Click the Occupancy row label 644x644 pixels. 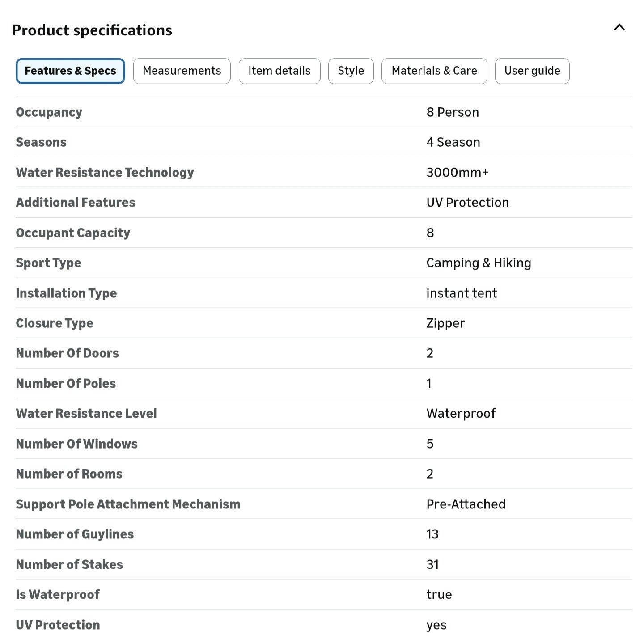pos(49,112)
